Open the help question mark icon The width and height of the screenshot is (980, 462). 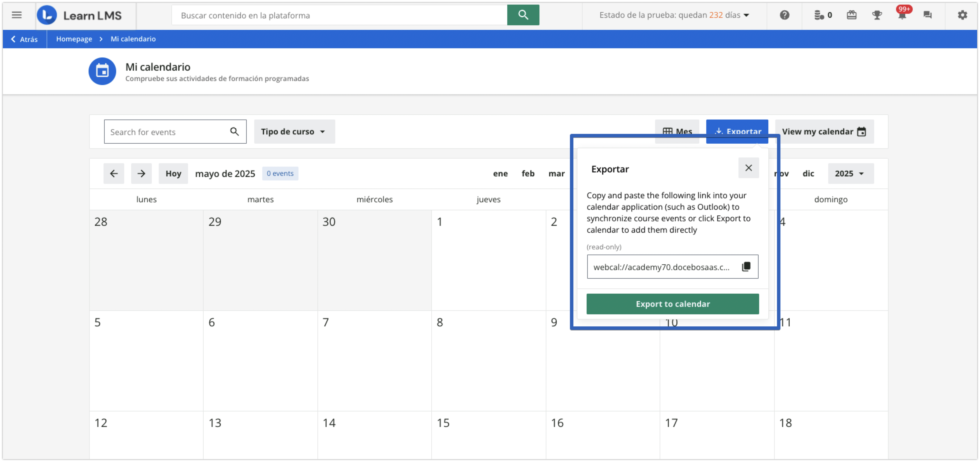click(784, 15)
